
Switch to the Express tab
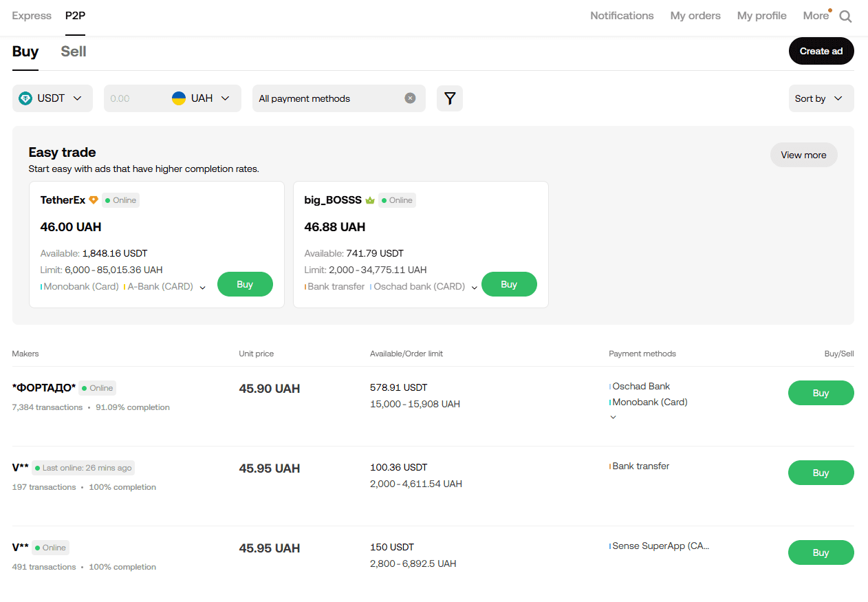tap(32, 16)
